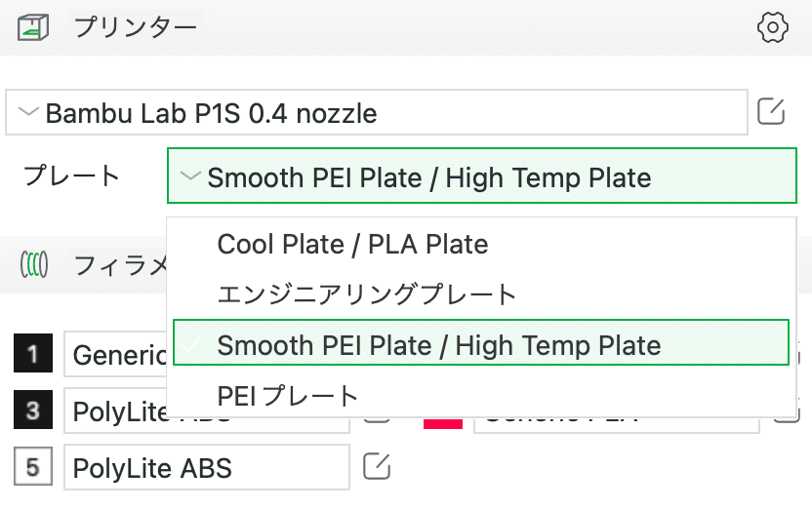This screenshot has height=509, width=812.
Task: Select Smooth PEI Plate / High Temp Plate
Action: click(x=481, y=342)
